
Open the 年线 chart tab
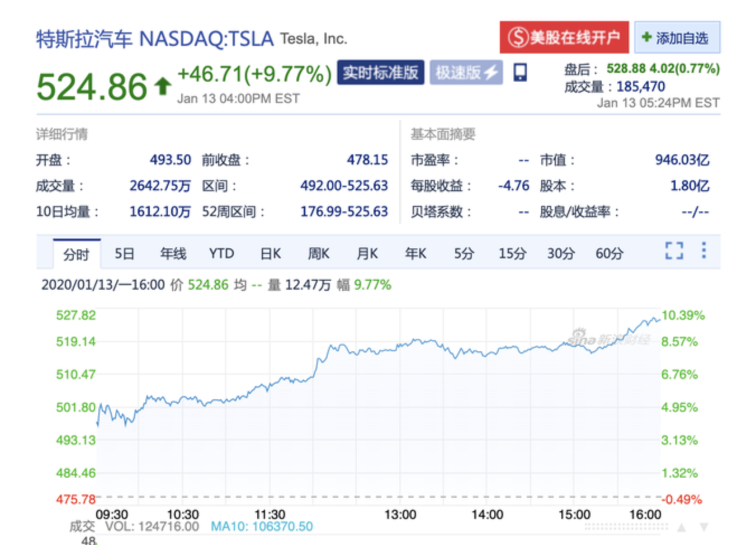[x=173, y=254]
